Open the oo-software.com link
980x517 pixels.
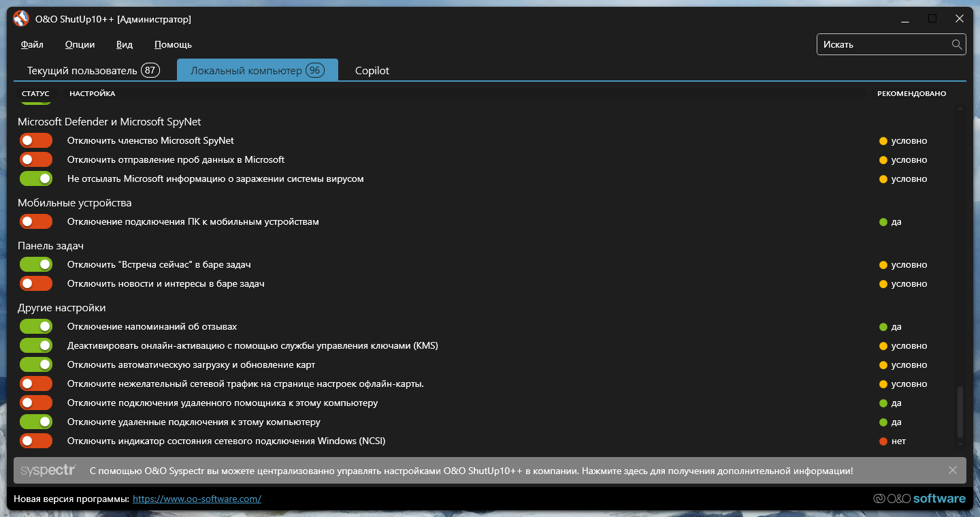197,499
